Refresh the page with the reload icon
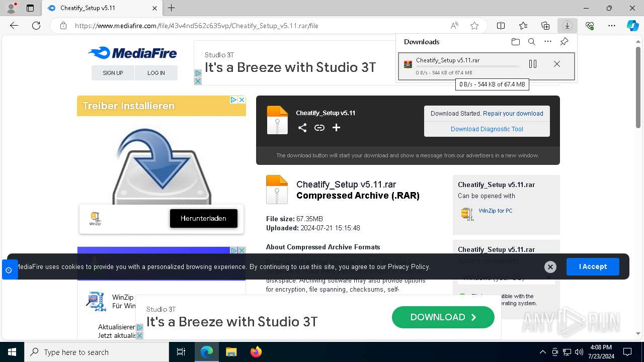 (36, 26)
